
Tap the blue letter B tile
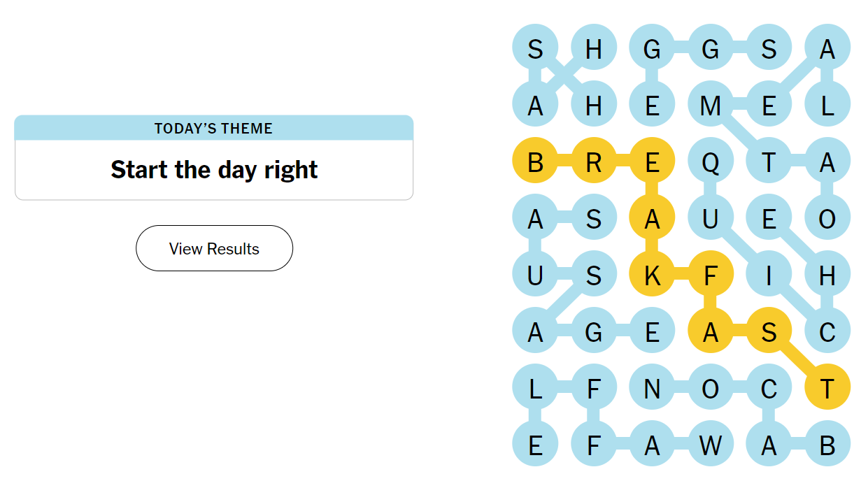827,445
